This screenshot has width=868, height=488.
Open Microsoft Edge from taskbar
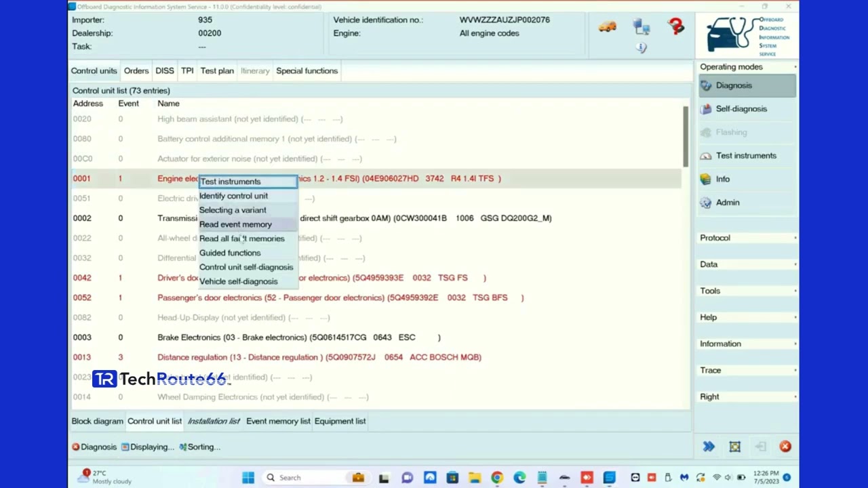[x=519, y=478]
